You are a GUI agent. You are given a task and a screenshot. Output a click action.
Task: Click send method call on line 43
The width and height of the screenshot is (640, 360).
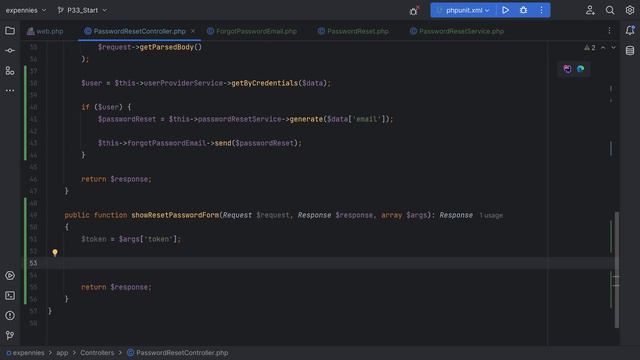coord(223,143)
